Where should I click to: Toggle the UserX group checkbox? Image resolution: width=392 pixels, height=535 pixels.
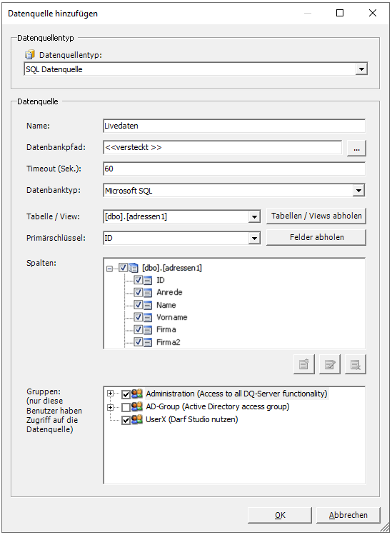pyautogui.click(x=126, y=420)
